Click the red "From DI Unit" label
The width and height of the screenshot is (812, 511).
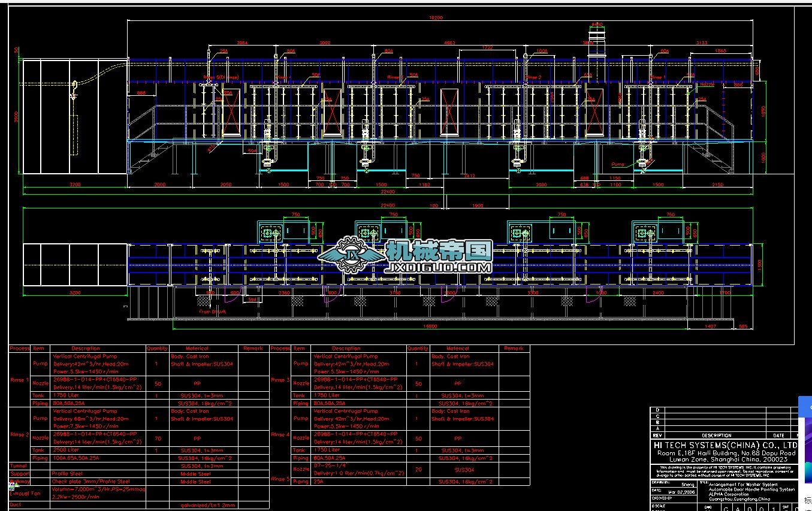coord(213,312)
